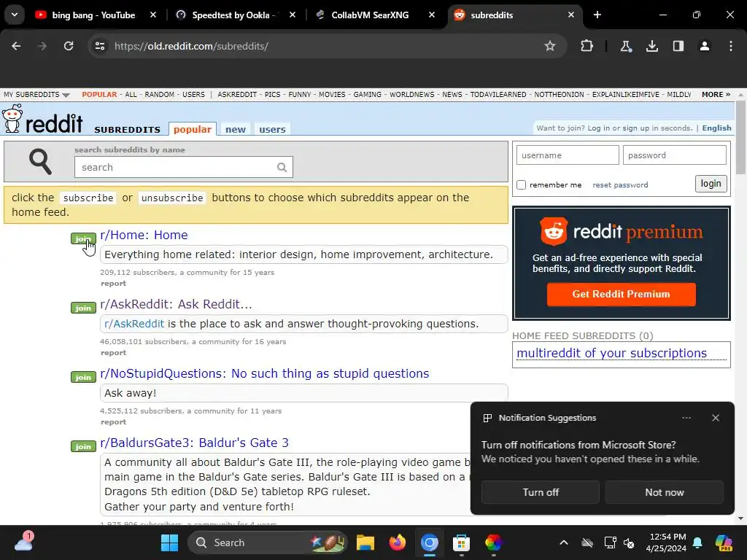The image size is (747, 560).
Task: Open RANDOM in the top bar
Action: pos(160,94)
